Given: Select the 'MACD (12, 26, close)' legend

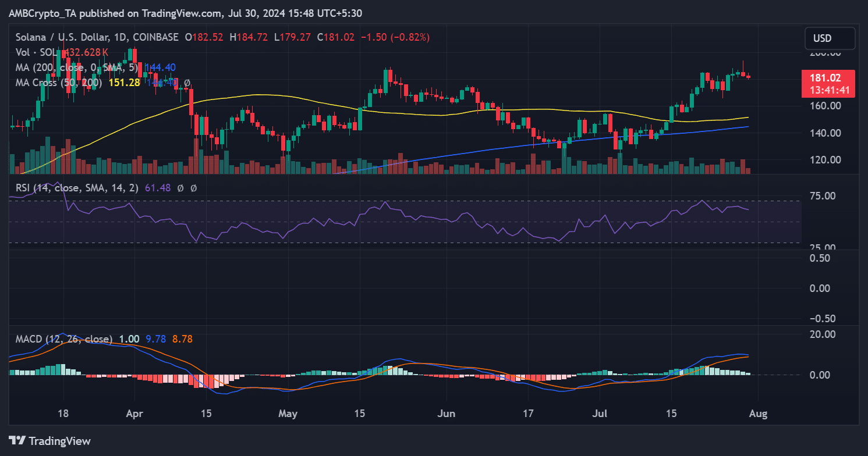Looking at the screenshot, I should [x=64, y=339].
